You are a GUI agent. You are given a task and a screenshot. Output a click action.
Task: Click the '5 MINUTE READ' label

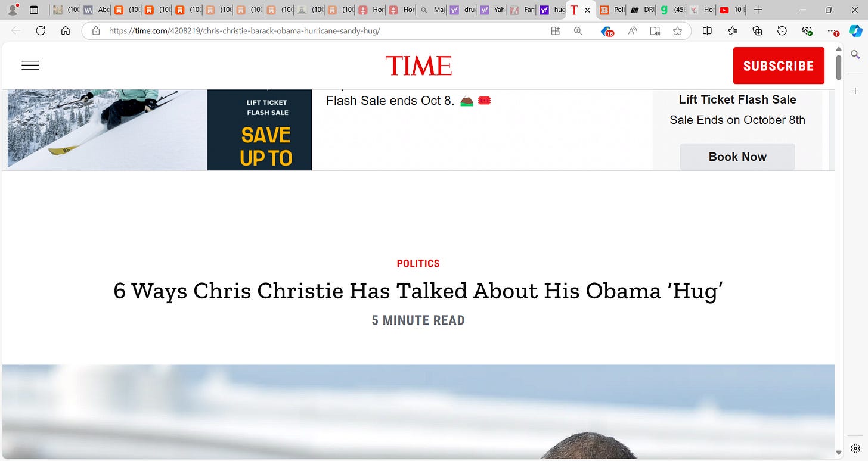418,320
